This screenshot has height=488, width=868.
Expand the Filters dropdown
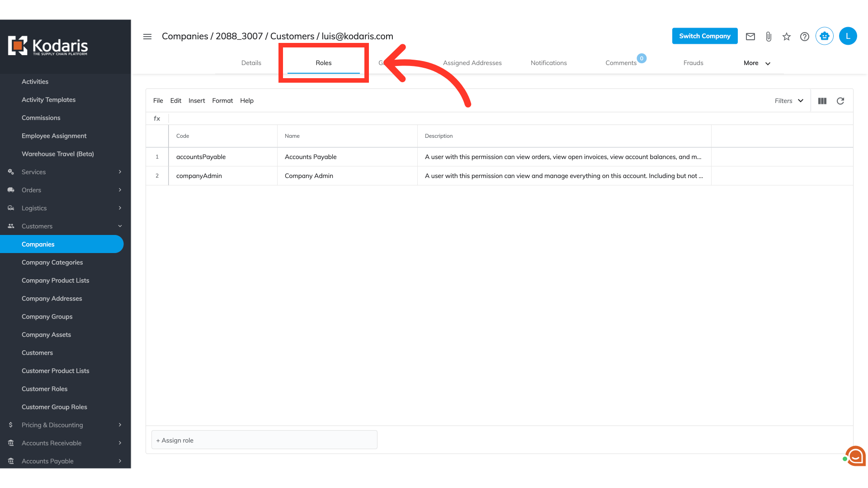coord(789,101)
